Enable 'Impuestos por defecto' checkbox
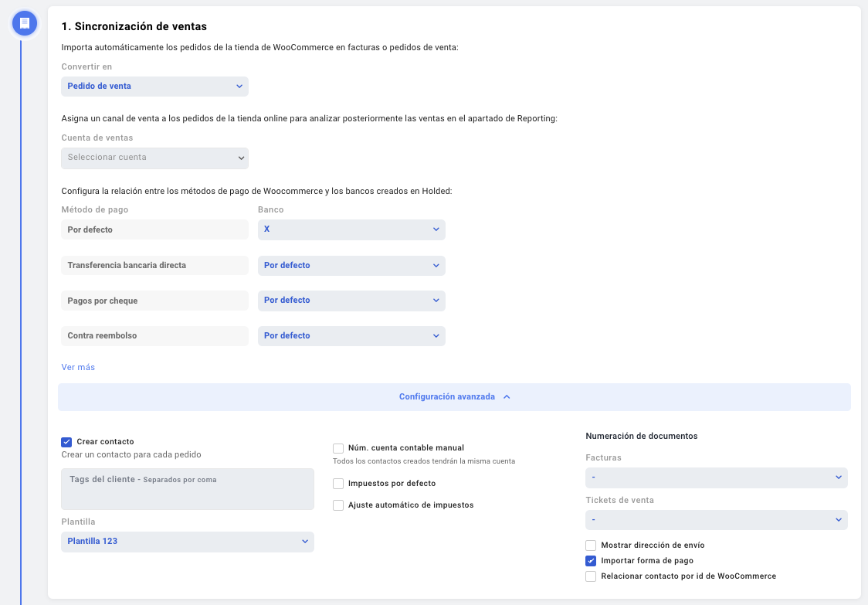This screenshot has width=868, height=605. click(x=338, y=484)
